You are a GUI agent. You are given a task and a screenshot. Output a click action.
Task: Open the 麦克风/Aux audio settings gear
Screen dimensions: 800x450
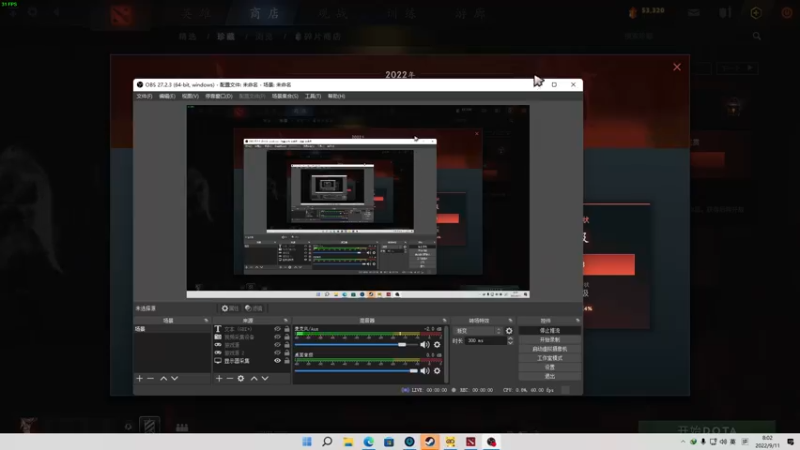[x=437, y=344]
